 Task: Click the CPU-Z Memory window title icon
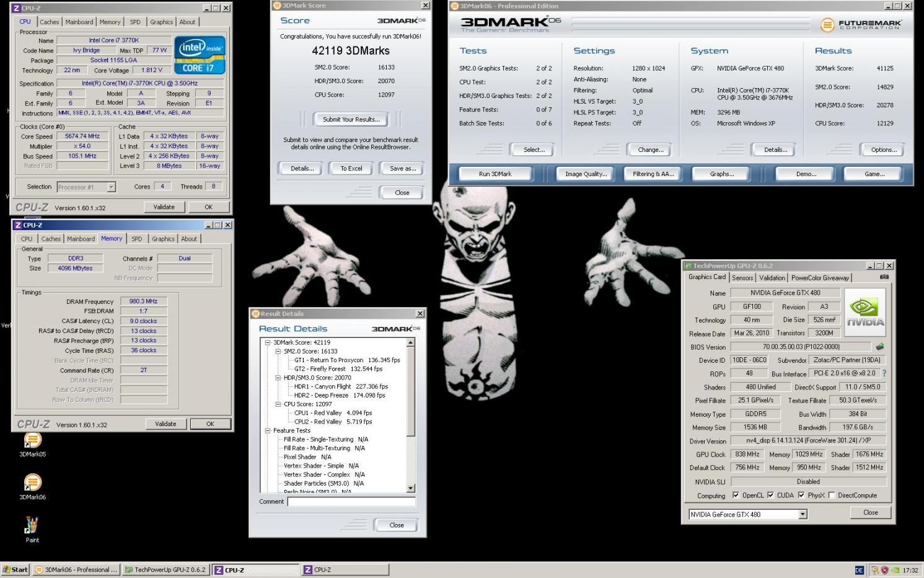click(x=17, y=225)
